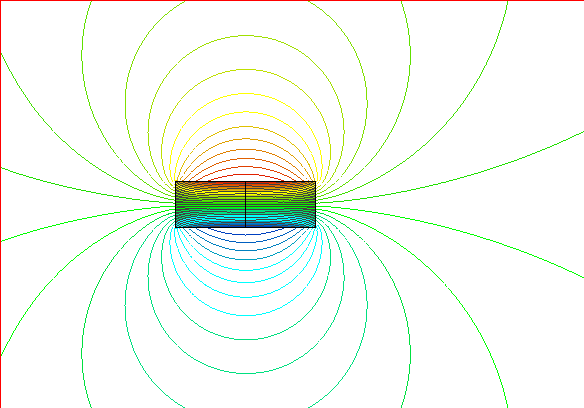Click the top-left corner of the magnet
The height and width of the screenshot is (408, 584).
coord(176,182)
